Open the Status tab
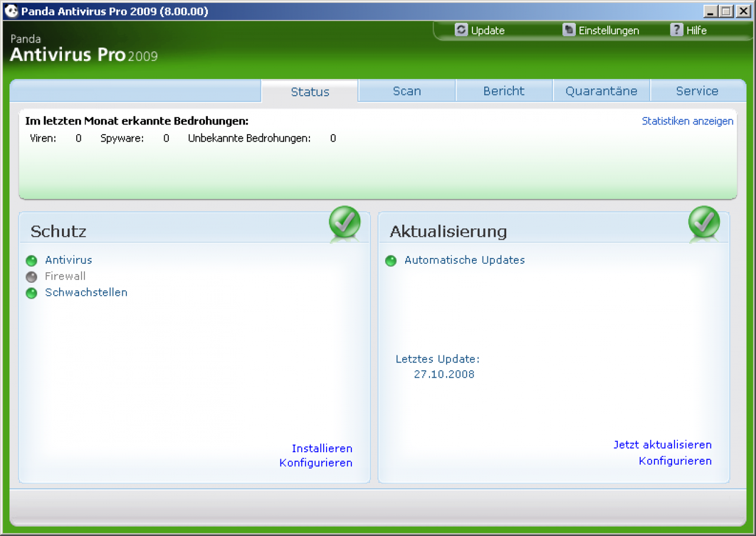The image size is (756, 536). (310, 91)
